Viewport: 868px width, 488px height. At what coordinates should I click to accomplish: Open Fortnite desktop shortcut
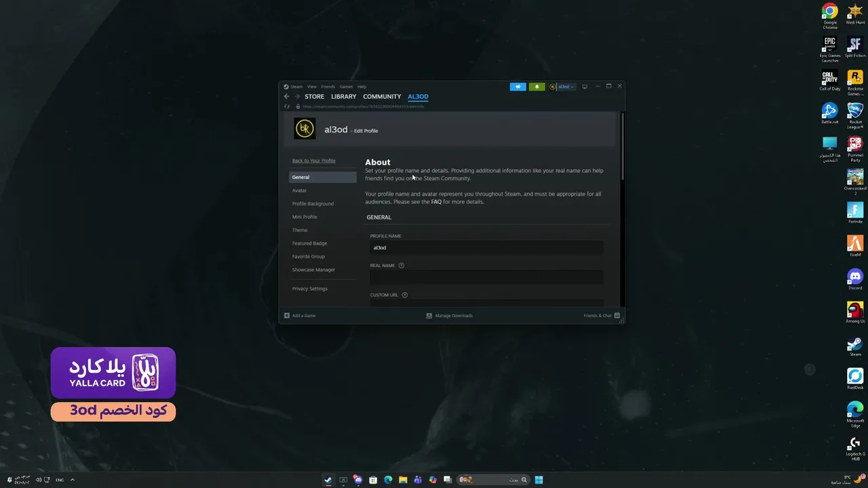coord(855,213)
